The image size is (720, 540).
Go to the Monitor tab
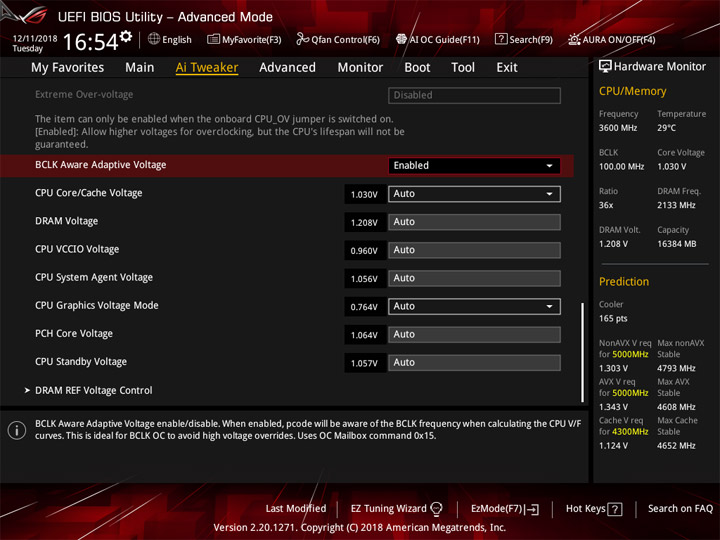(360, 68)
